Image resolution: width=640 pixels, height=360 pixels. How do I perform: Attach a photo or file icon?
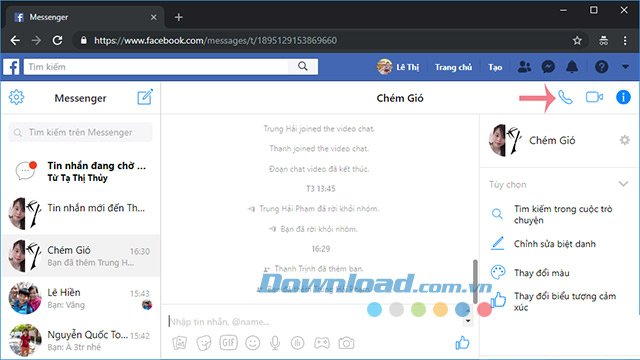click(180, 343)
